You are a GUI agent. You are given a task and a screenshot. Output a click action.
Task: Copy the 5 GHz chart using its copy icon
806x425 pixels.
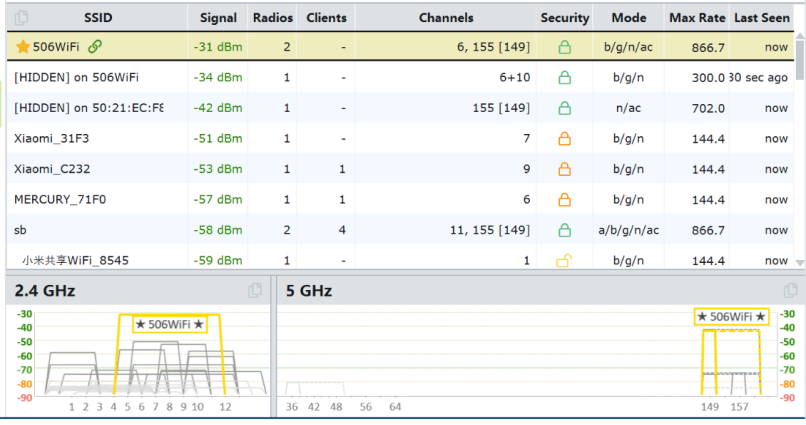[790, 290]
